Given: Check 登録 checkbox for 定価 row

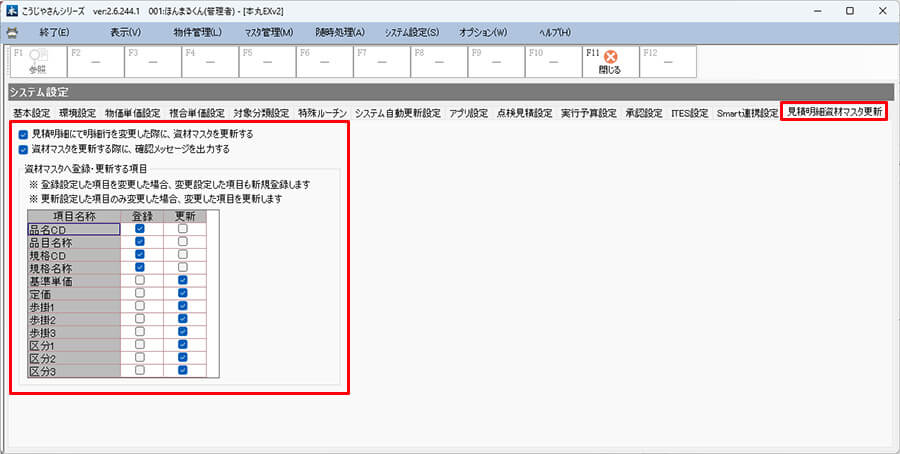Looking at the screenshot, I should point(140,294).
